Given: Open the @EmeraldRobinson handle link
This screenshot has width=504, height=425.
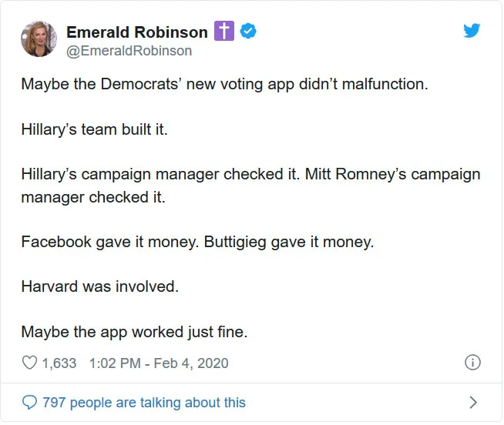Looking at the screenshot, I should [129, 51].
